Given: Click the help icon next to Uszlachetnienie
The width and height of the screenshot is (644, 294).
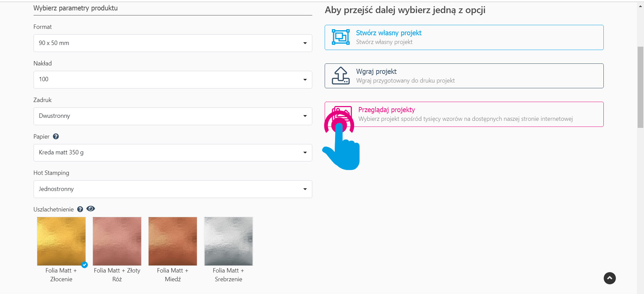Looking at the screenshot, I should tap(80, 209).
